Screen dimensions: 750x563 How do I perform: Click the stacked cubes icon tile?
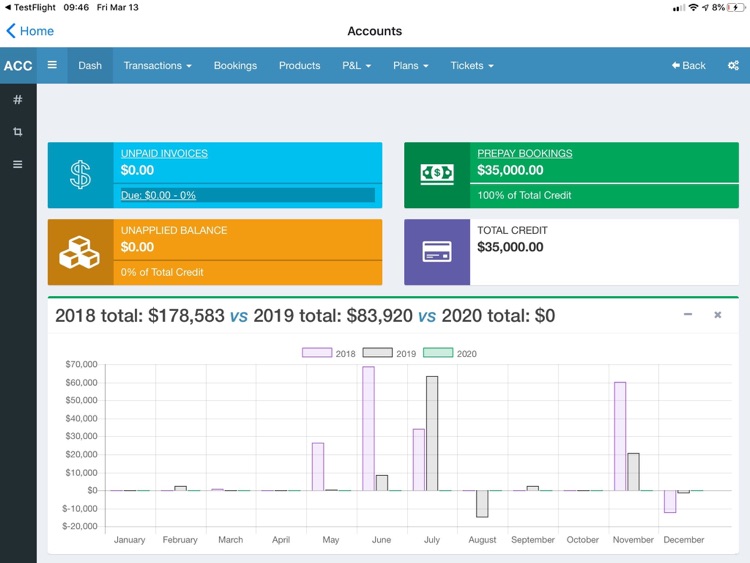[80, 252]
